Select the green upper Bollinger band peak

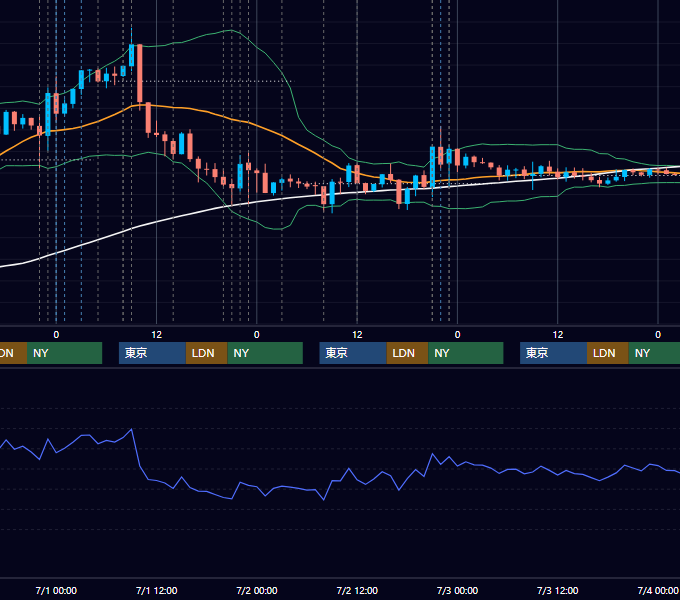coord(231,30)
